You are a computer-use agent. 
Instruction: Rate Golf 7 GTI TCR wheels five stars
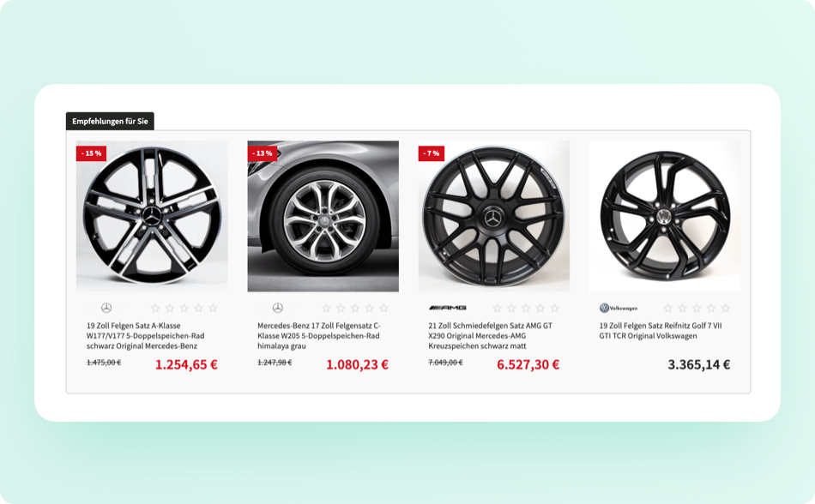point(726,309)
